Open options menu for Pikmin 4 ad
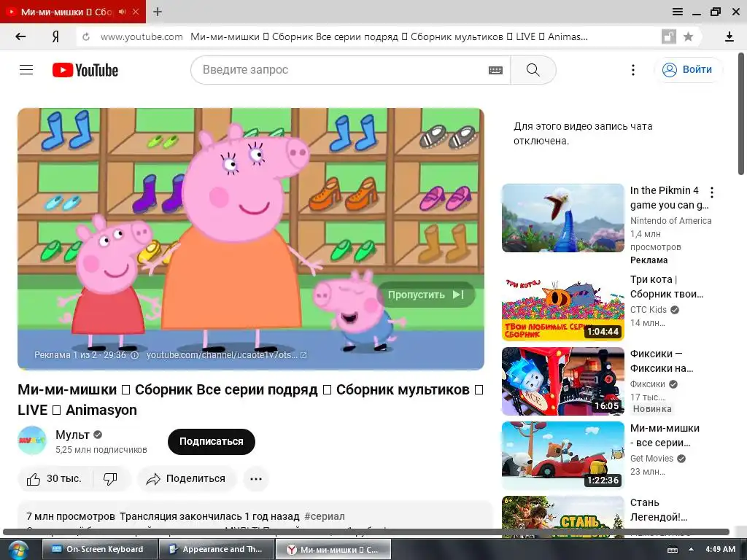This screenshot has width=747, height=560. pos(712,192)
